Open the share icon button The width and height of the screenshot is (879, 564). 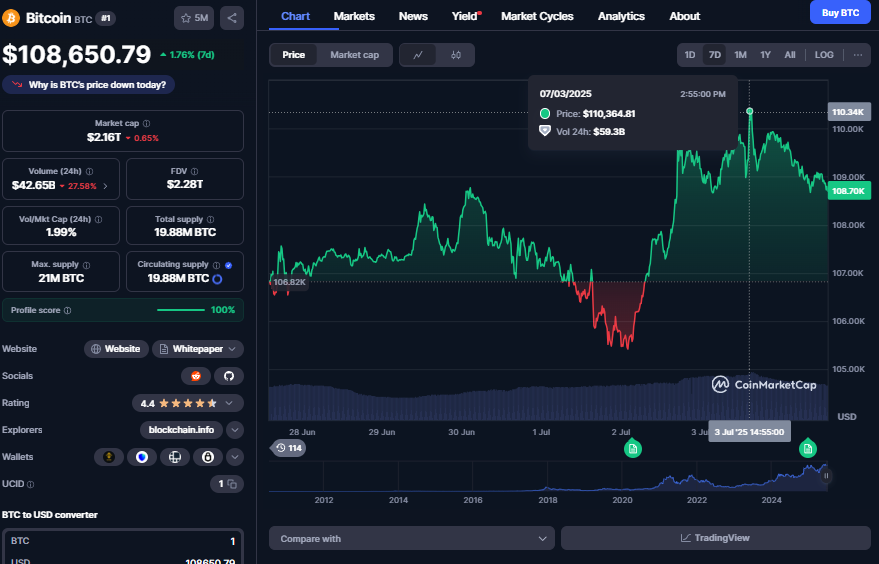point(232,18)
